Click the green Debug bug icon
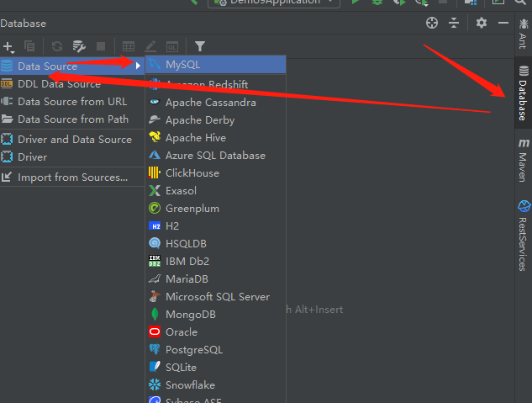Image resolution: width=532 pixels, height=403 pixels. (x=377, y=2)
